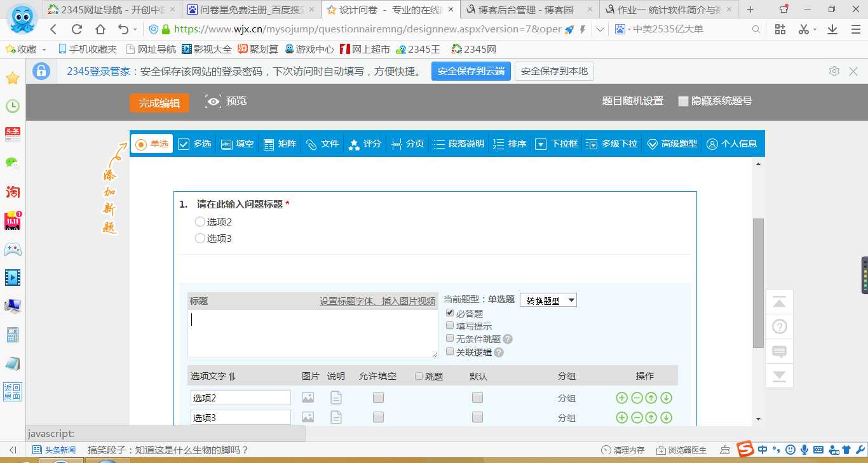Add a file upload 文件 question
The image size is (868, 463).
pyautogui.click(x=322, y=144)
